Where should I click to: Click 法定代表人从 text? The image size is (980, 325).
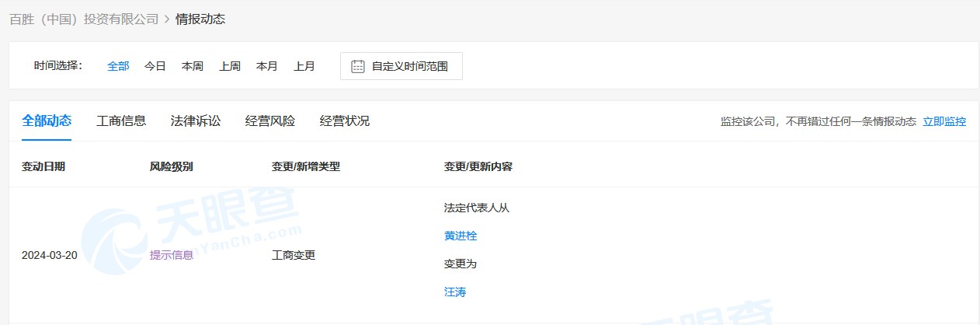coord(477,208)
